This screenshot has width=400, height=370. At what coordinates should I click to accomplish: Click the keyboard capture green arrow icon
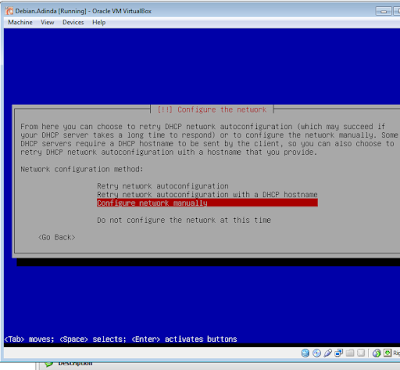point(387,353)
